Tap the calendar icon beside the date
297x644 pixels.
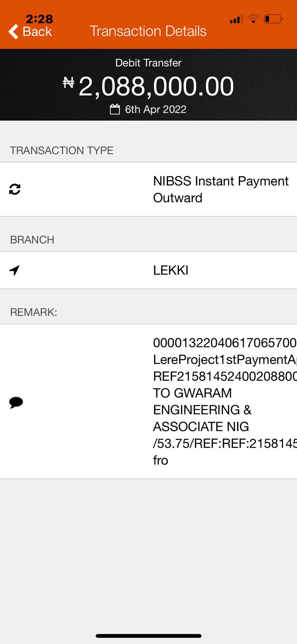pyautogui.click(x=115, y=109)
